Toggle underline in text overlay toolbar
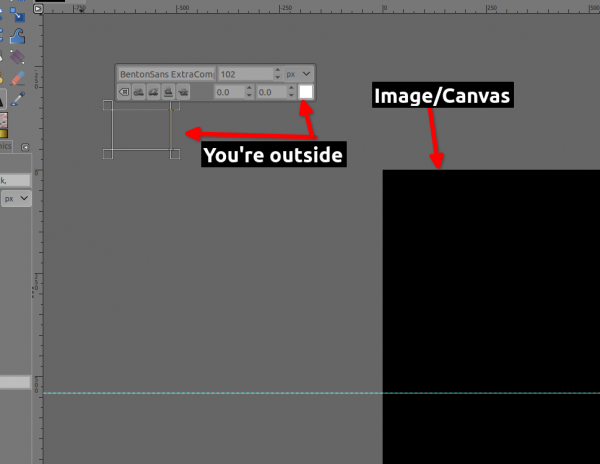Viewport: 600px width, 464px height. (x=168, y=92)
